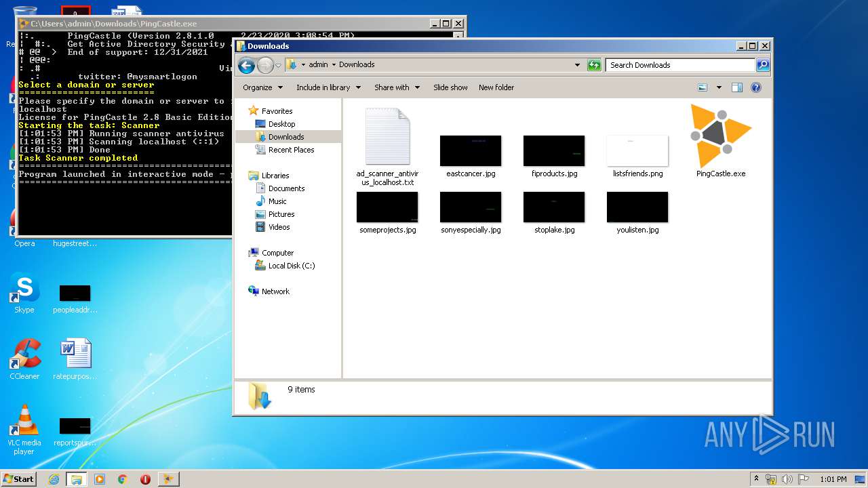868x488 pixels.
Task: Click the Downloads window title bar folder icon
Action: tap(240, 46)
